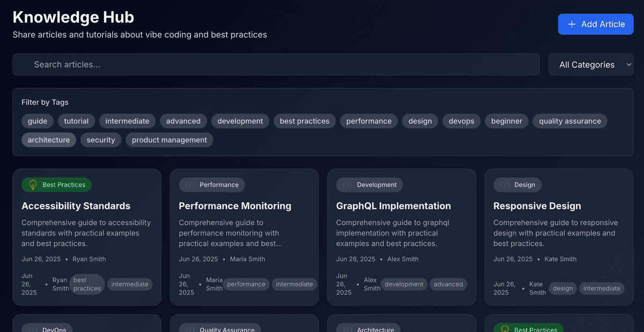Toggle the intermediate filter tag
644x332 pixels.
click(x=127, y=121)
